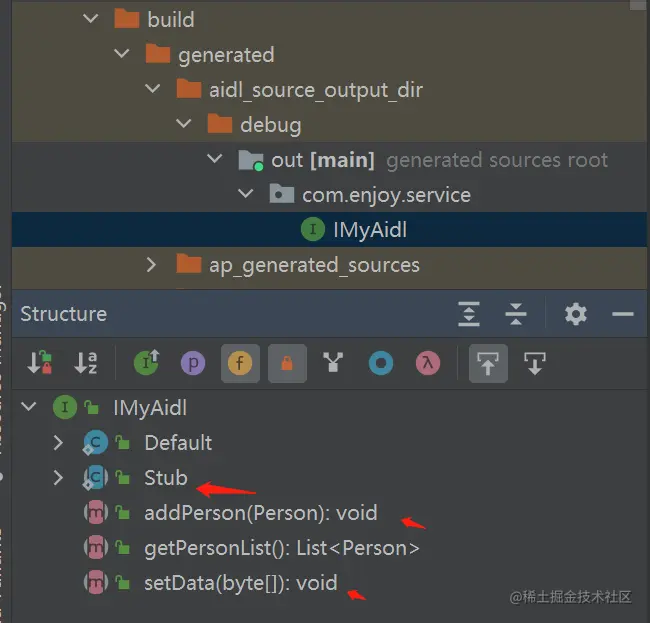Sort members alphabetically

(x=87, y=364)
